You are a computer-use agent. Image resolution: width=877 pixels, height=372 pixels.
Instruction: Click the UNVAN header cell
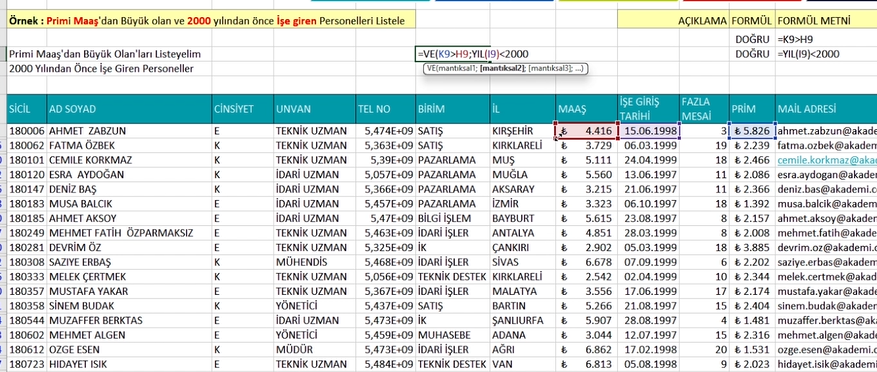(314, 109)
